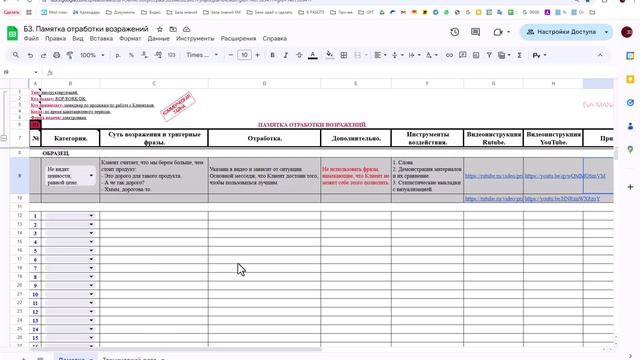Get add-ons plus icon in side panel

coord(630,187)
